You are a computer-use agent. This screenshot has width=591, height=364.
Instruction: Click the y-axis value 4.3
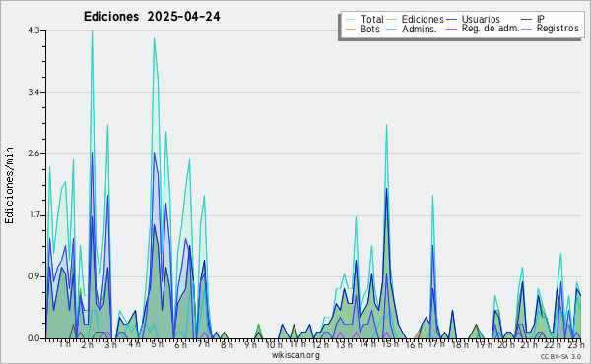33,30
